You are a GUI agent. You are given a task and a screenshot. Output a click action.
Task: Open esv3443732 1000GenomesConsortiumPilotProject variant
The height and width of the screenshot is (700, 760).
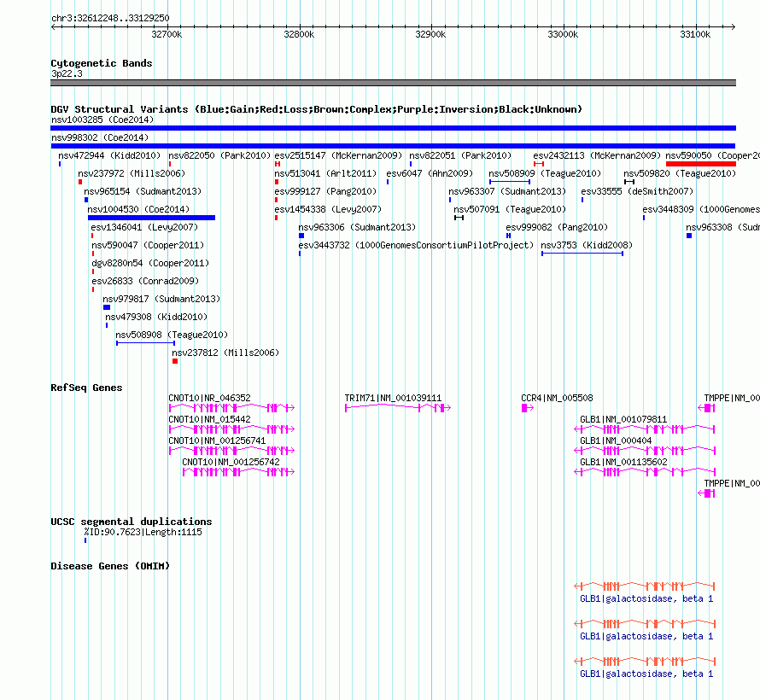point(416,245)
